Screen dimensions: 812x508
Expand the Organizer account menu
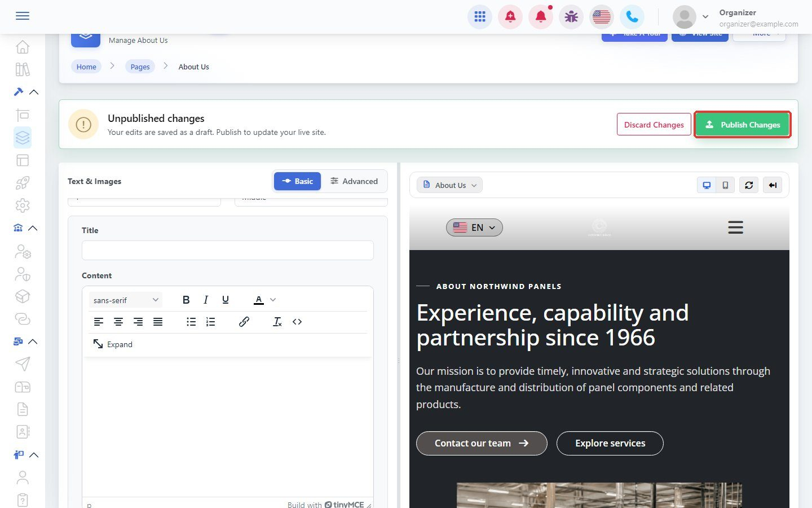tap(705, 17)
